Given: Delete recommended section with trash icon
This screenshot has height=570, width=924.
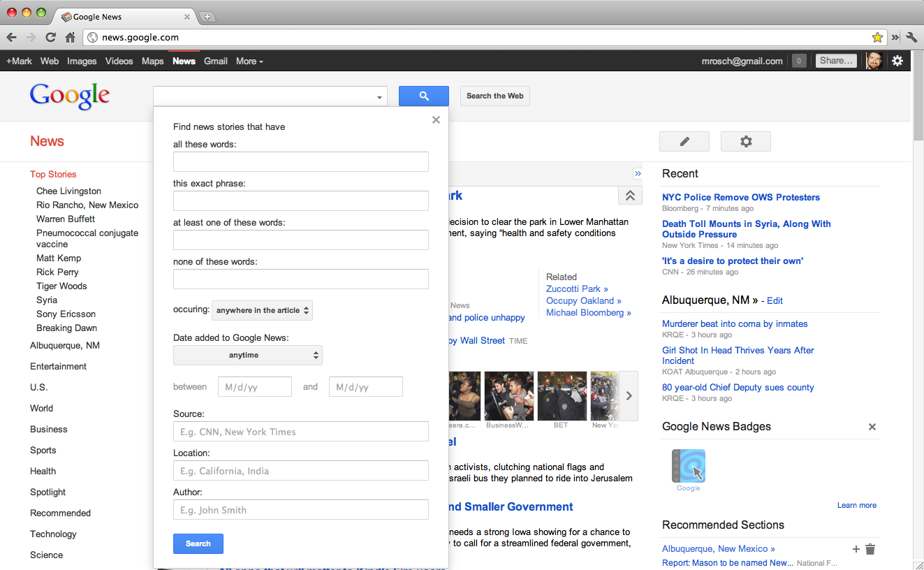Looking at the screenshot, I should [870, 549].
